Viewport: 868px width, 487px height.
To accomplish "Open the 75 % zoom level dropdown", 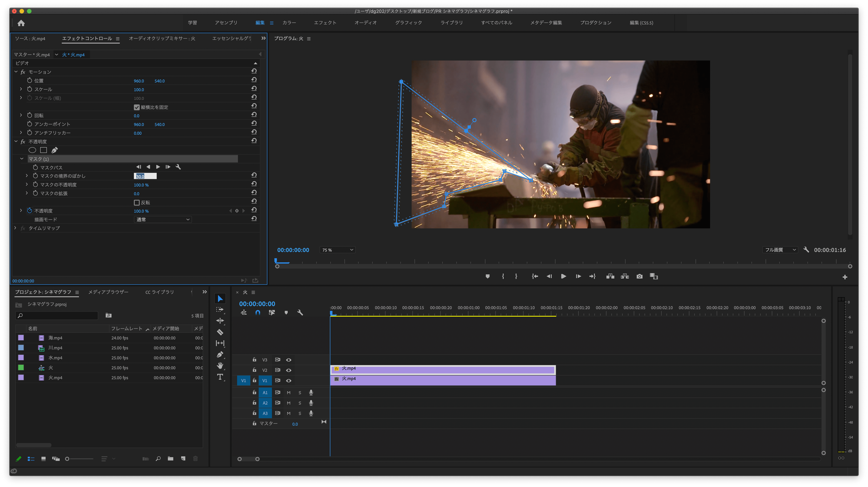I will pyautogui.click(x=337, y=250).
